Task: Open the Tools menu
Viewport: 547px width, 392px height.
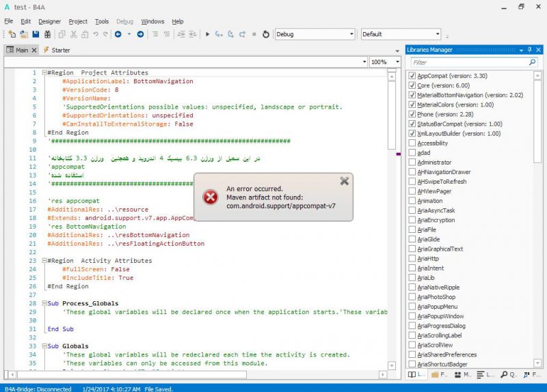Action: [102, 21]
